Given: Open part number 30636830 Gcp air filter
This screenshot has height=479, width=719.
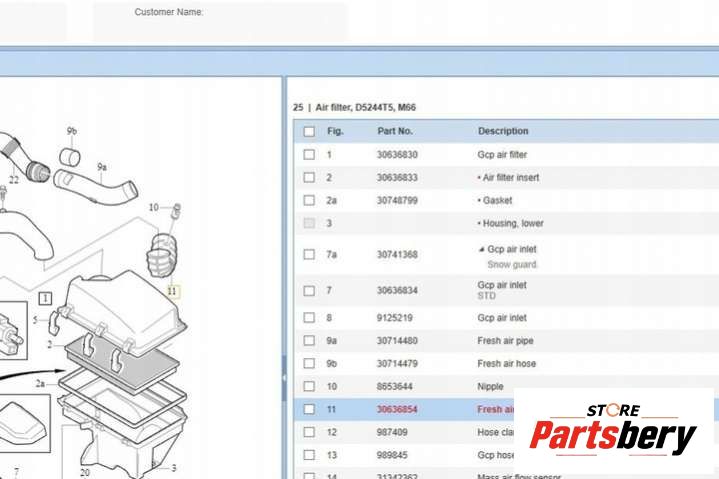Looking at the screenshot, I should pyautogui.click(x=397, y=155).
